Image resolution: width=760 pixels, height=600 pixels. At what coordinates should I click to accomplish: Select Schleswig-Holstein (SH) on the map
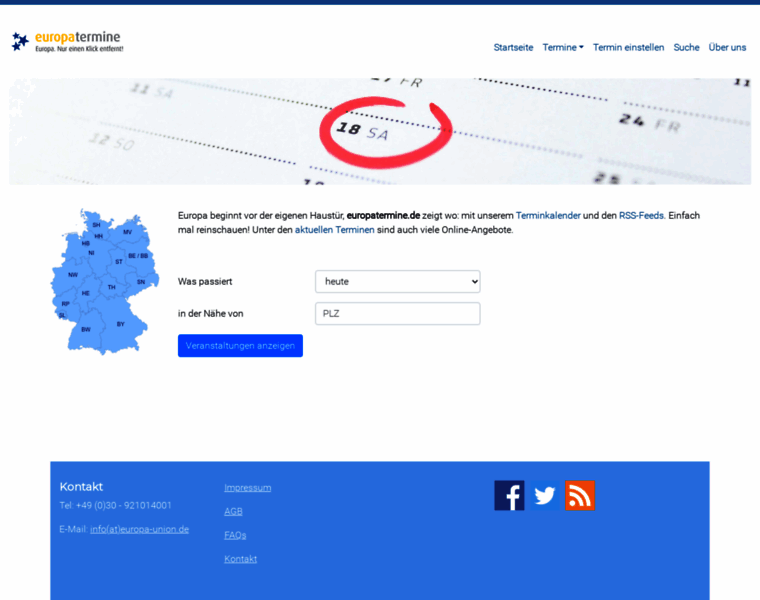(x=96, y=225)
